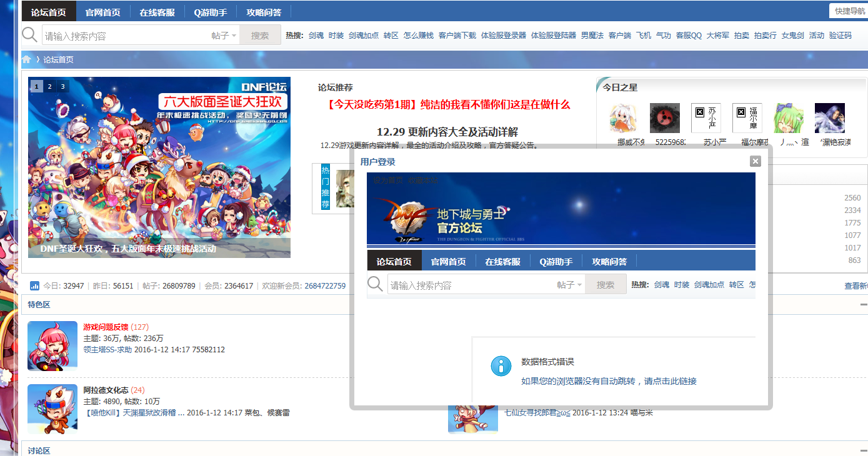Click the home icon in the breadcrumb bar
868x456 pixels.
[x=27, y=59]
